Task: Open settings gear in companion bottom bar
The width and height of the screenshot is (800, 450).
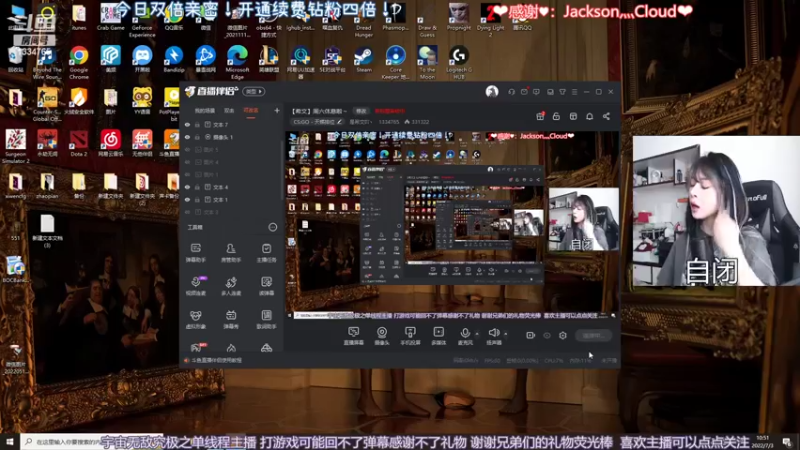Action: [563, 335]
